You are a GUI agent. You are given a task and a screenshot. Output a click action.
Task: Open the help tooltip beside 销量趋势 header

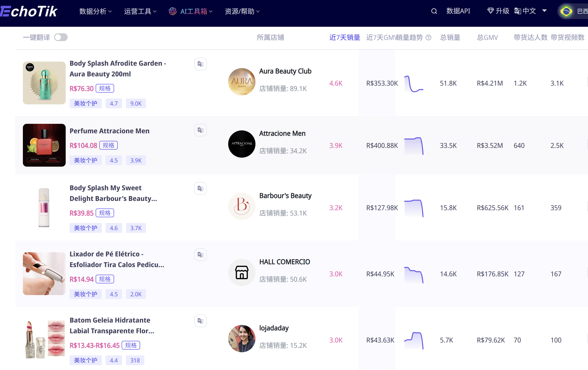pyautogui.click(x=428, y=37)
